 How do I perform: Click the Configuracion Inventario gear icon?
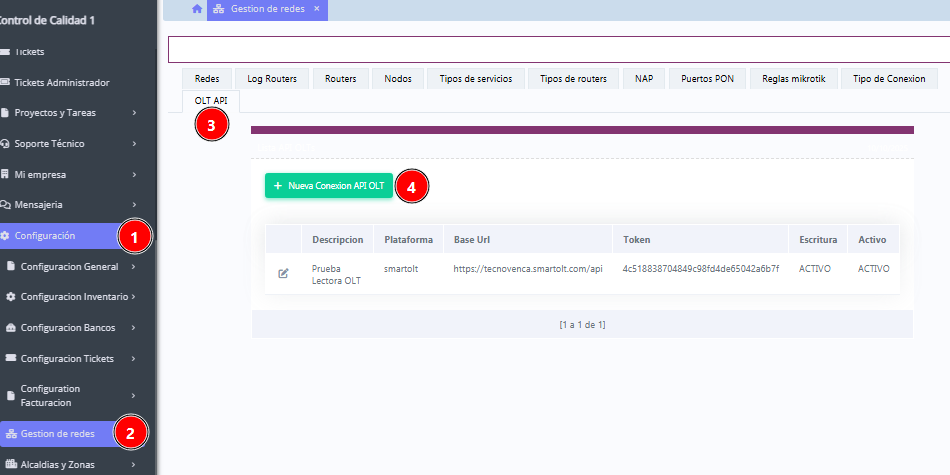(11, 297)
